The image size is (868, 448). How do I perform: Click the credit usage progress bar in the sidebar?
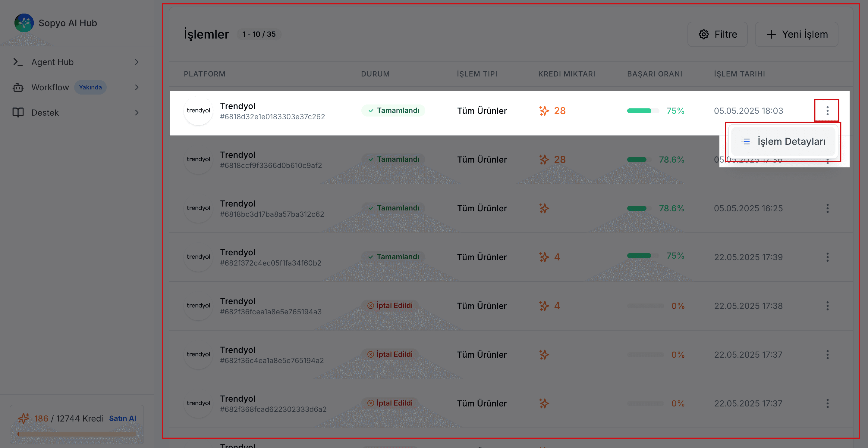point(77,434)
